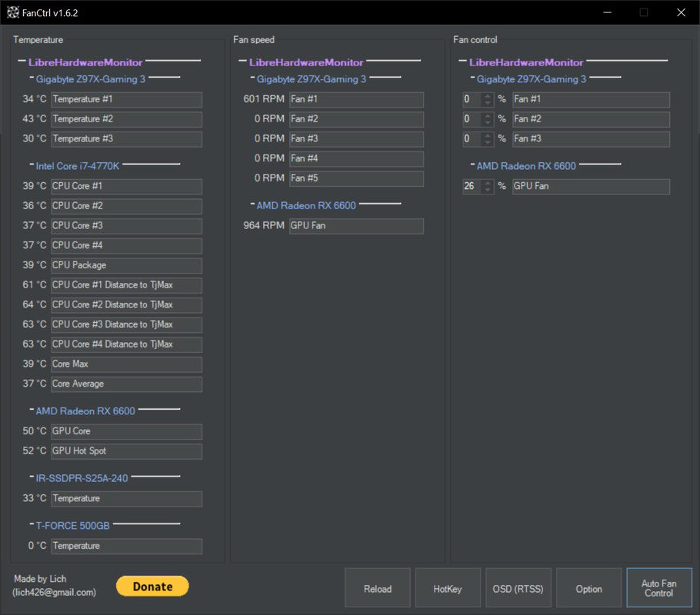The height and width of the screenshot is (615, 700).
Task: Collapse the T-FORCE 500GB group
Action: [x=32, y=524]
